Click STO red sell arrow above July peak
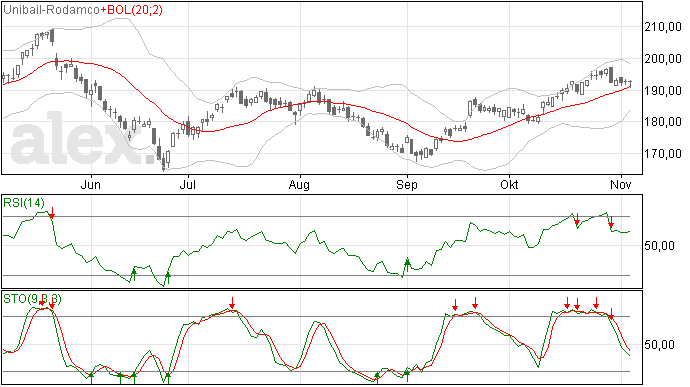This screenshot has width=690, height=387. point(232,302)
